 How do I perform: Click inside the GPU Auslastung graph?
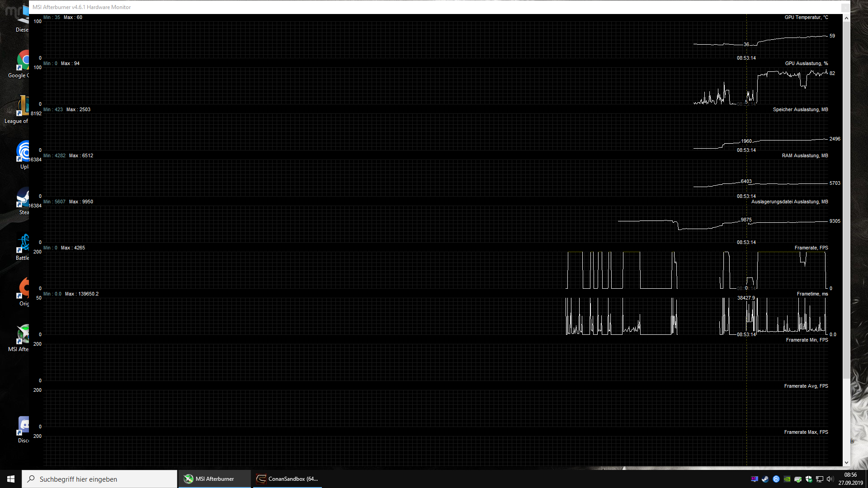[x=407, y=86]
